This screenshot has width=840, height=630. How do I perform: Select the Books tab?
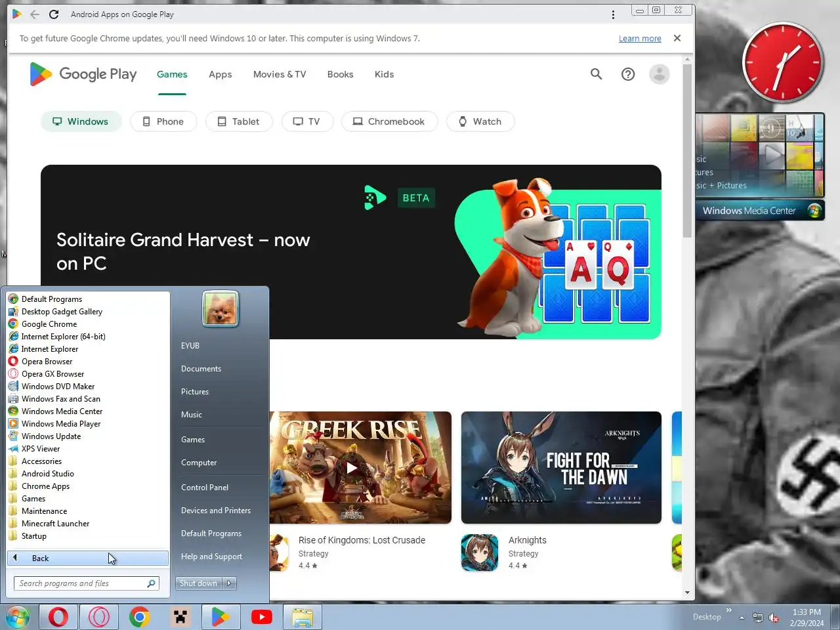coord(340,74)
